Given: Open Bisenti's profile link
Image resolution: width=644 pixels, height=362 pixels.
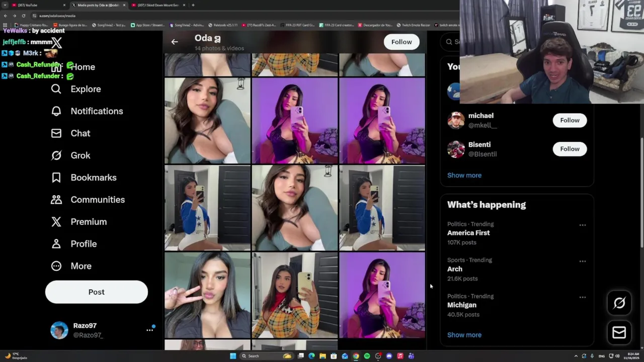Looking at the screenshot, I should [x=479, y=144].
